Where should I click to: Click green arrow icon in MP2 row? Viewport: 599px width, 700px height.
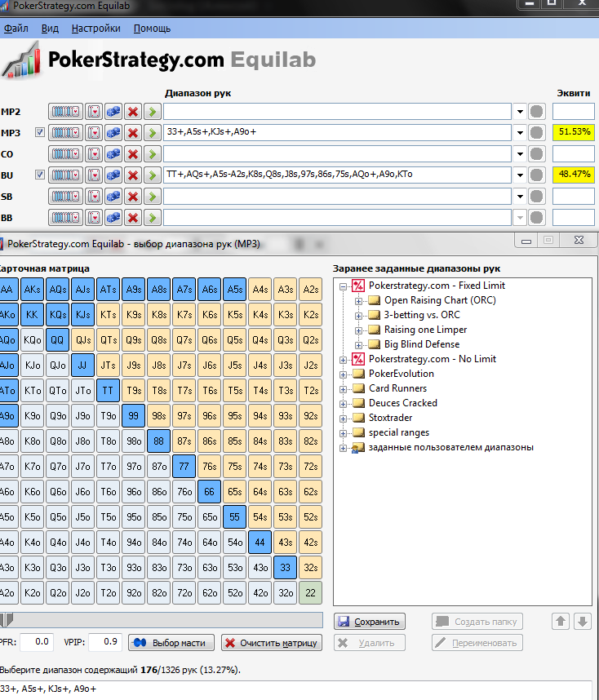(x=153, y=112)
